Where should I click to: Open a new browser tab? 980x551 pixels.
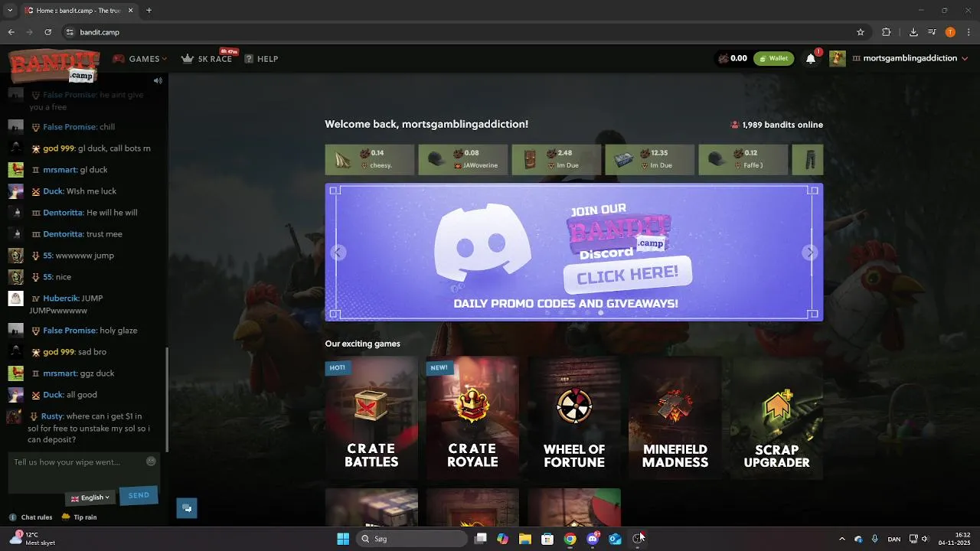pos(149,11)
